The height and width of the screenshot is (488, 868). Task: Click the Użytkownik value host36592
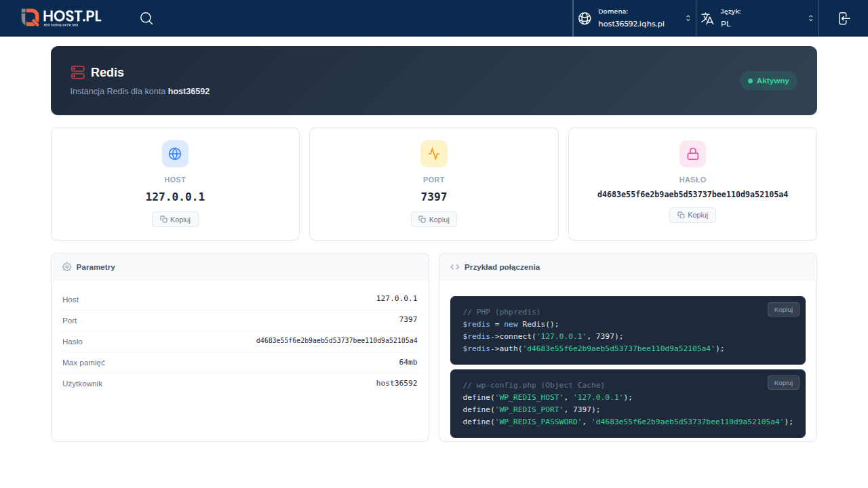(397, 383)
